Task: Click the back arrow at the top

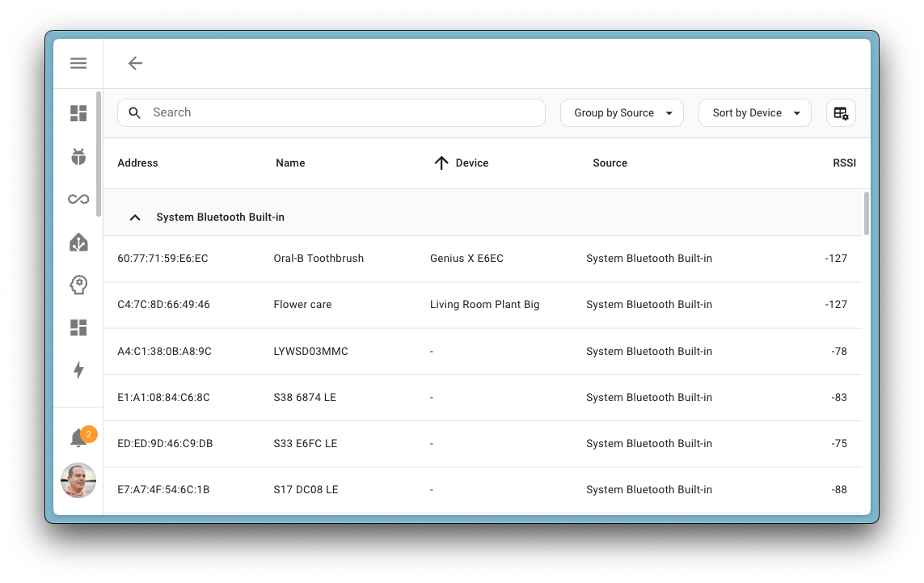Action: coord(135,62)
